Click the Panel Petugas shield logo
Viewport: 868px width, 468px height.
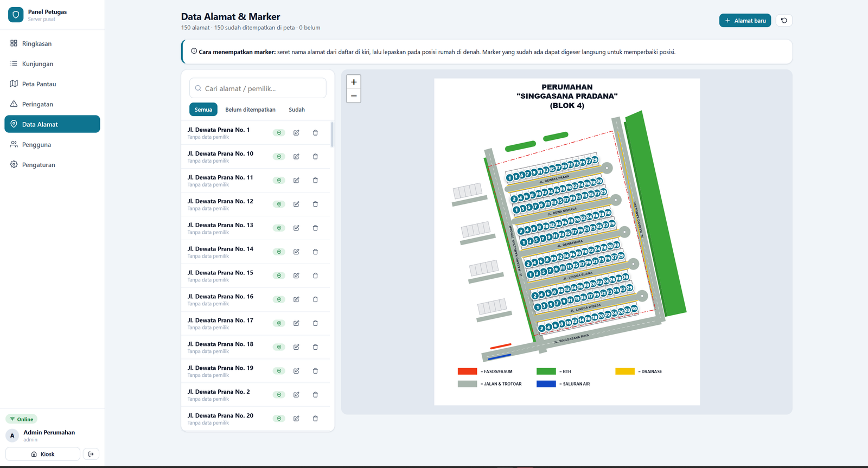[x=16, y=15]
